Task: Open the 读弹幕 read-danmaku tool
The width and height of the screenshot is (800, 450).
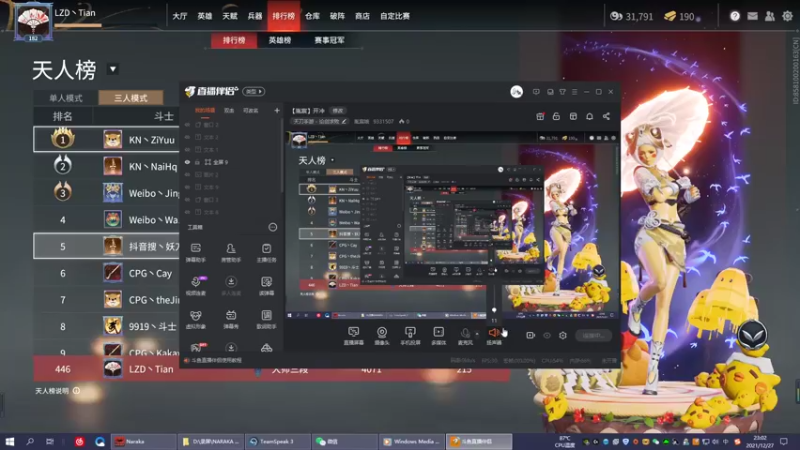Action: coord(266,286)
